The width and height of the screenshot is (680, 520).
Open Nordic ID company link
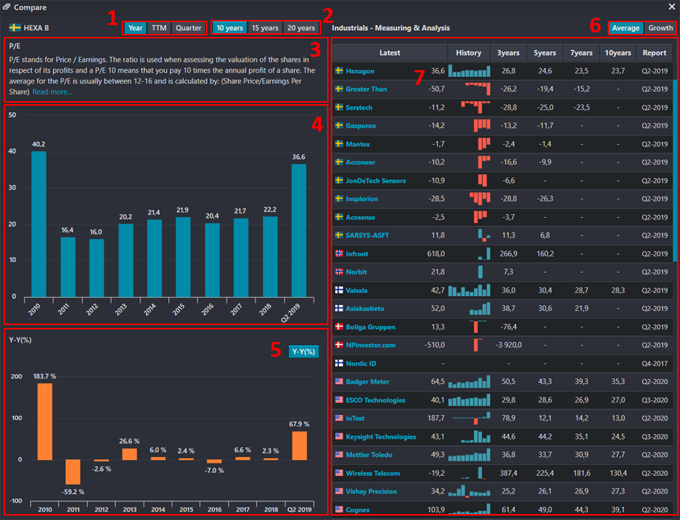click(361, 363)
